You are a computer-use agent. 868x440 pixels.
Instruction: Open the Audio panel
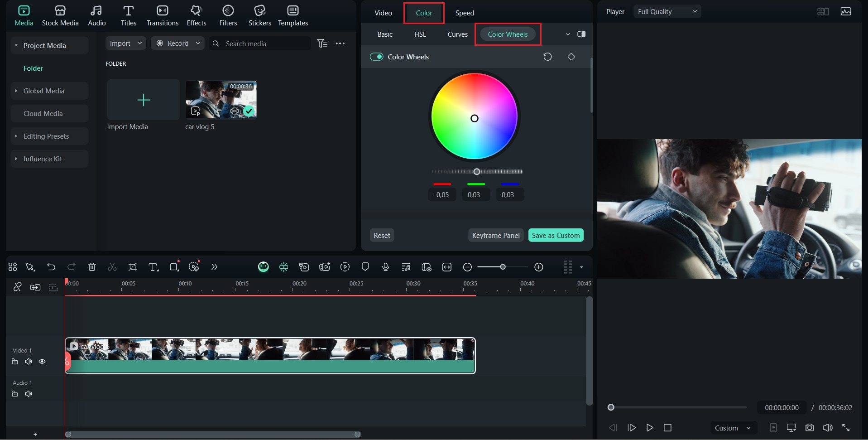(x=96, y=15)
